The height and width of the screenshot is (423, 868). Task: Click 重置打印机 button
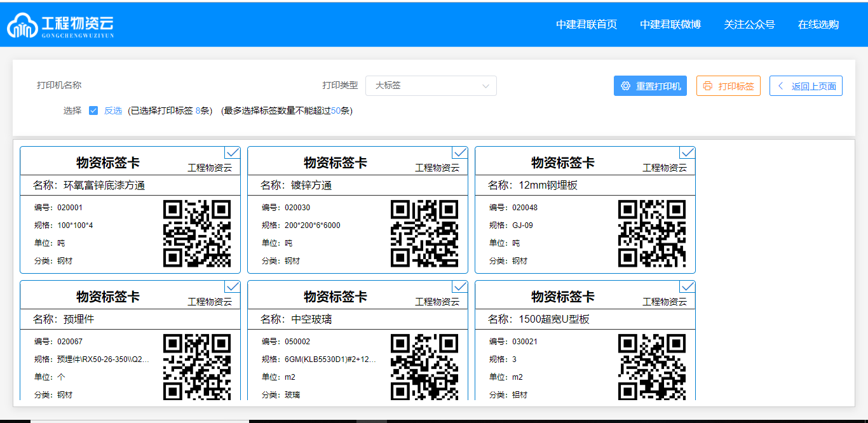[x=650, y=86]
